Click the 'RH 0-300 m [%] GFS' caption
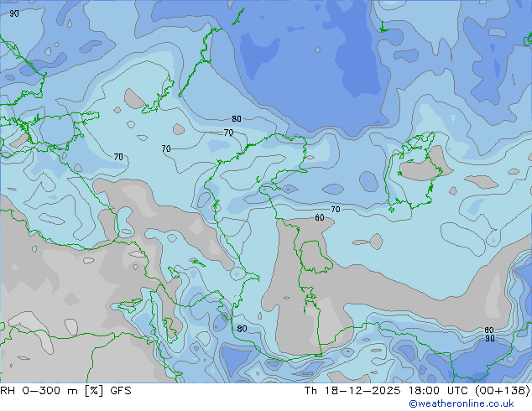 [x=65, y=391]
